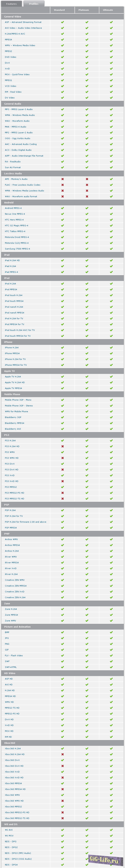Click the MOV - QuickTime Video row label
Image resolution: width=125 pixels, height=868 pixels.
click(17, 74)
